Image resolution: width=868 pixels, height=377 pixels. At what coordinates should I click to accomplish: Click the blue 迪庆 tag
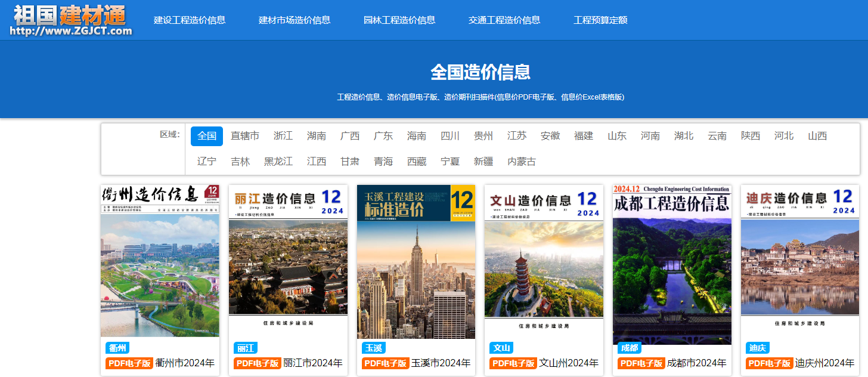[x=758, y=348]
